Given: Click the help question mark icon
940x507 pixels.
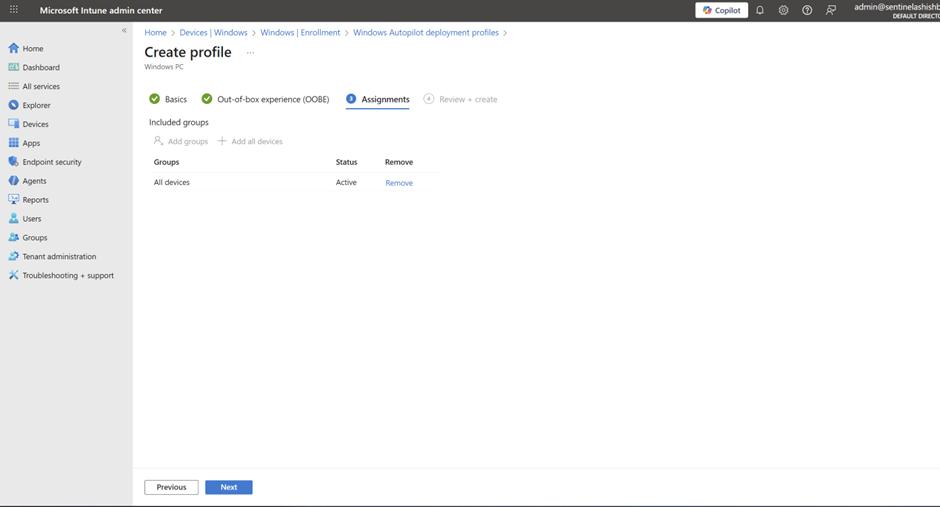Looking at the screenshot, I should point(807,10).
